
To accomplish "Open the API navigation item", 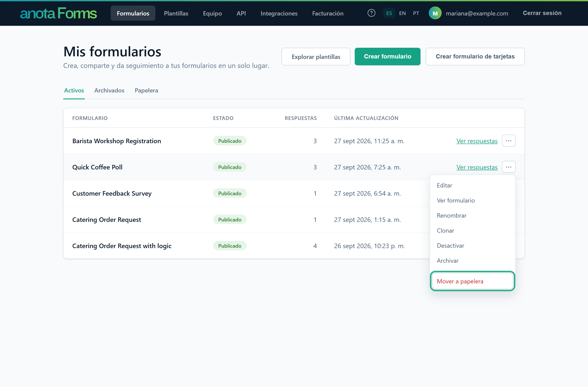I will click(241, 13).
